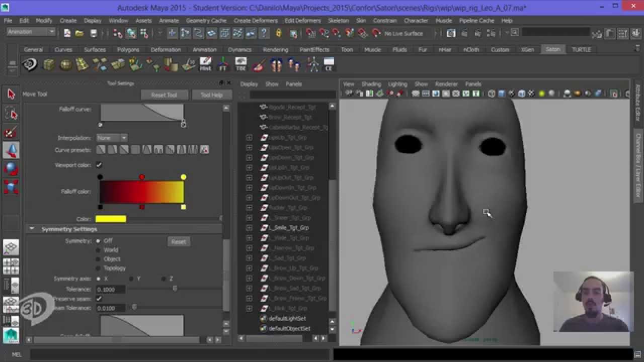The width and height of the screenshot is (644, 362).
Task: Activate the Rotate tool sphere icon
Action: click(11, 168)
